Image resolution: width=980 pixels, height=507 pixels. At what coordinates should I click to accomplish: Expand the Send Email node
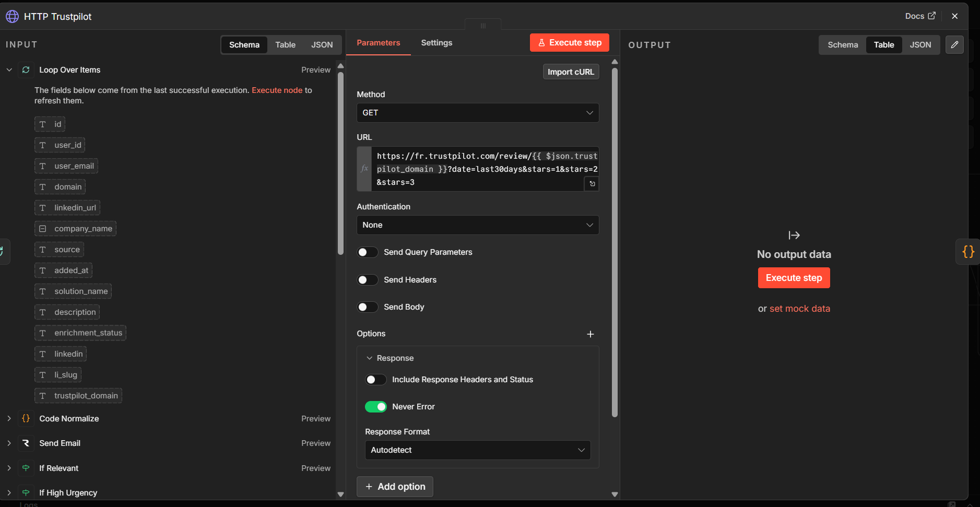[x=9, y=443]
